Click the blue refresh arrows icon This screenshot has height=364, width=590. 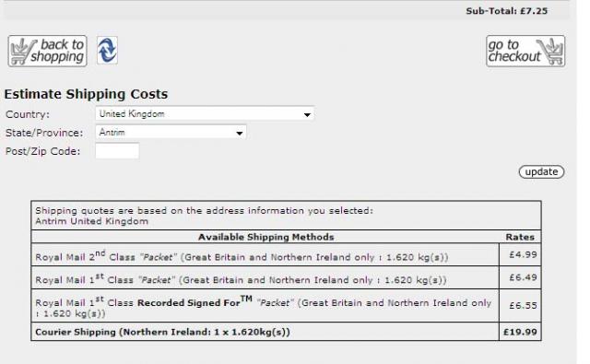[107, 51]
